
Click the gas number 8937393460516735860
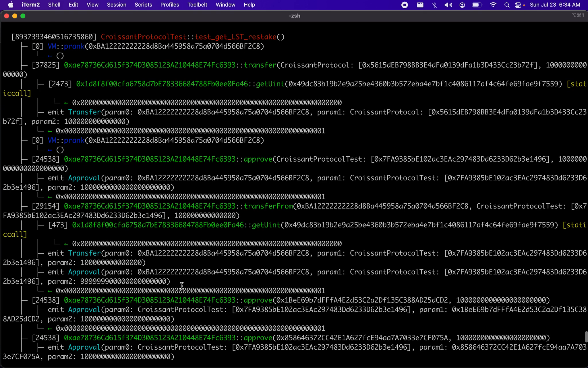coord(54,37)
